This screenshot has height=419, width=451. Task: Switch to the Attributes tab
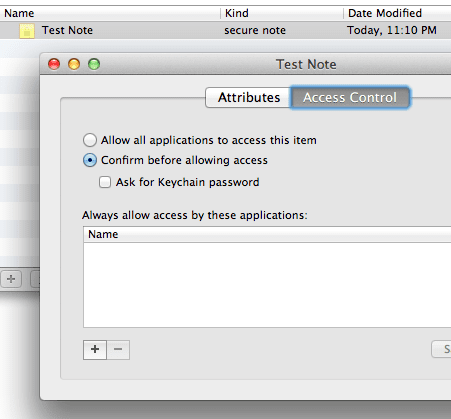[x=248, y=97]
